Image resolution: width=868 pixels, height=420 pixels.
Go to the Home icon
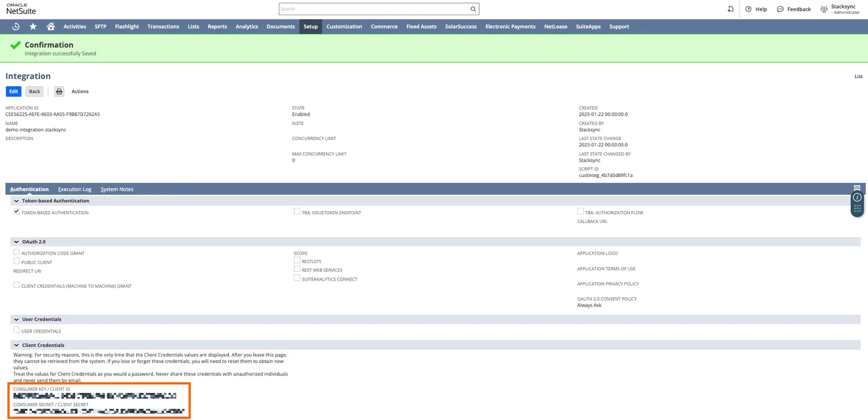50,27
